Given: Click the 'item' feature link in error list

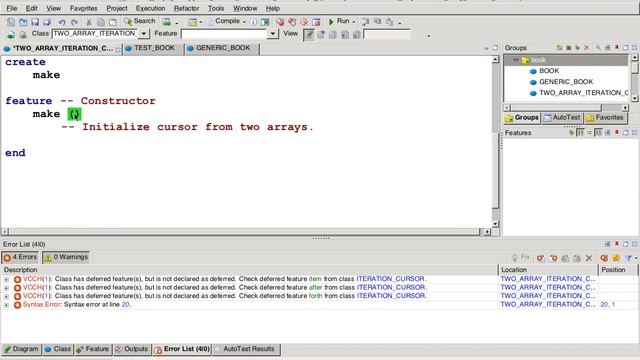Looking at the screenshot, I should pos(315,279).
